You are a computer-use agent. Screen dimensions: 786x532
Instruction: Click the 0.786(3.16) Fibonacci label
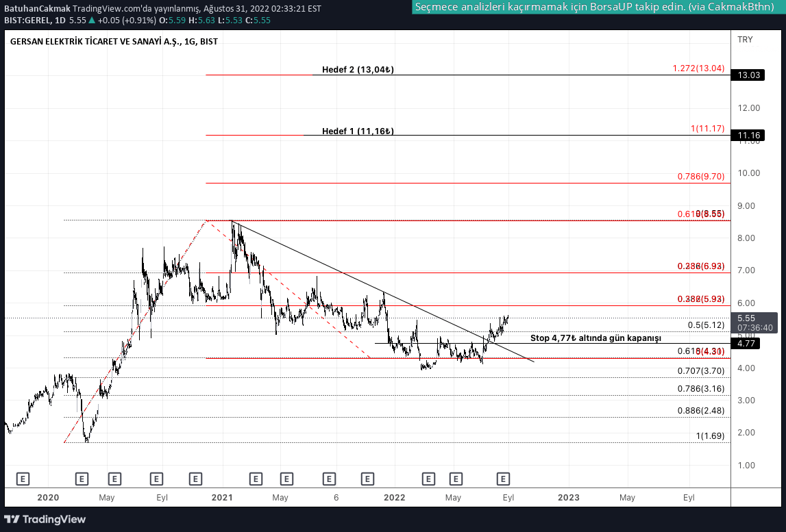701,389
